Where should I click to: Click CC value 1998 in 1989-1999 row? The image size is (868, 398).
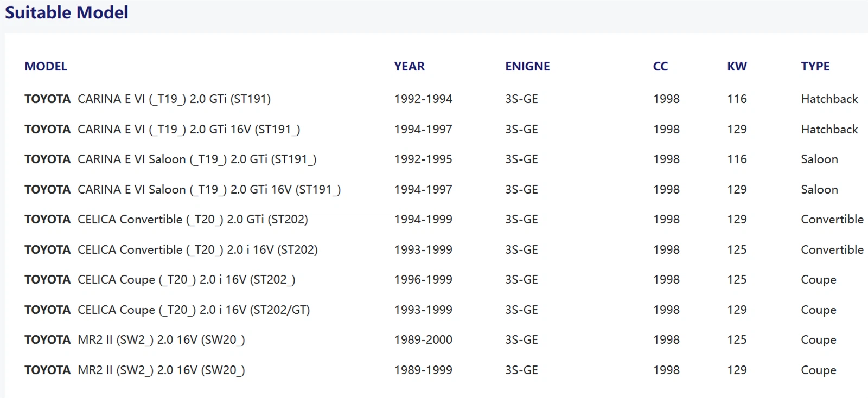(666, 370)
